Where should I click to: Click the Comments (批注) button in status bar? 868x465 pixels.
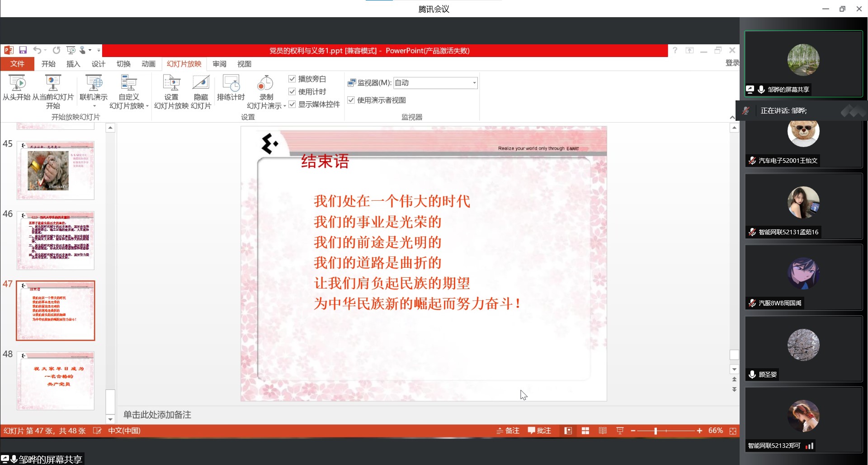click(539, 431)
